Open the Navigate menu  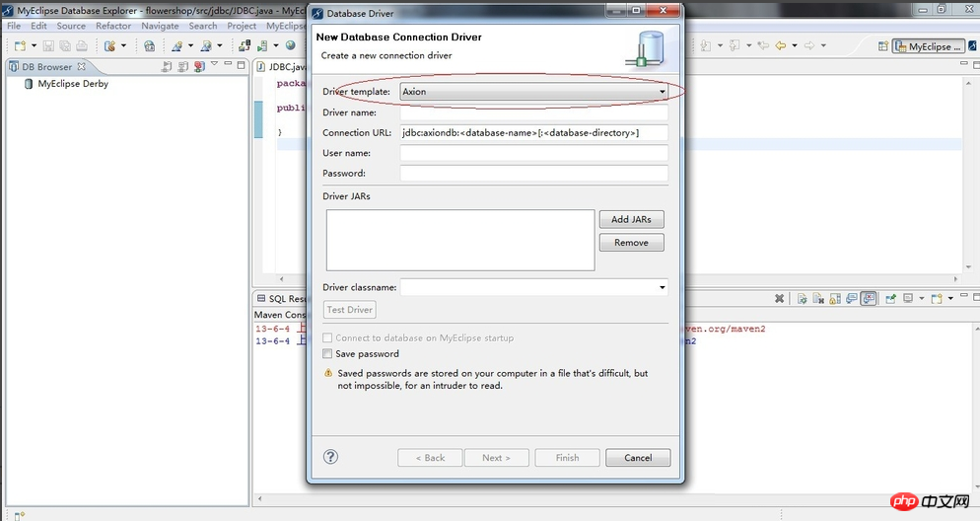160,26
